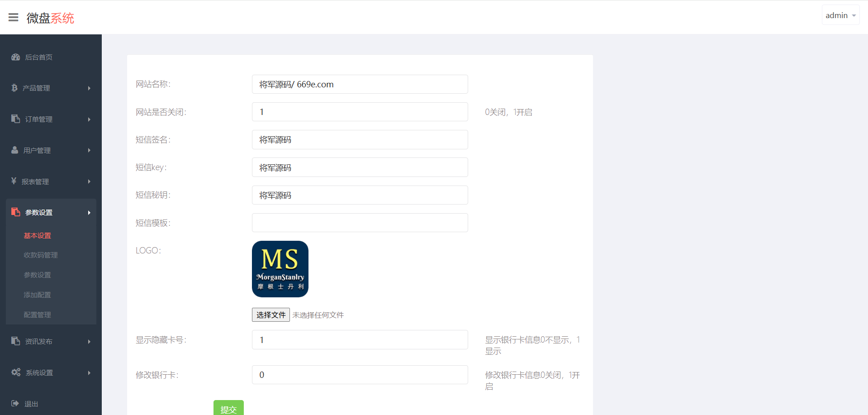868x415 pixels.
Task: Click the document icon beside 资讯发布
Action: pyautogui.click(x=16, y=341)
